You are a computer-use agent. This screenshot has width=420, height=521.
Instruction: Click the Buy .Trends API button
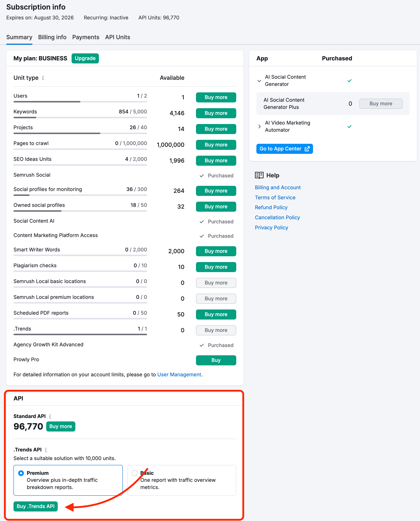pos(36,506)
